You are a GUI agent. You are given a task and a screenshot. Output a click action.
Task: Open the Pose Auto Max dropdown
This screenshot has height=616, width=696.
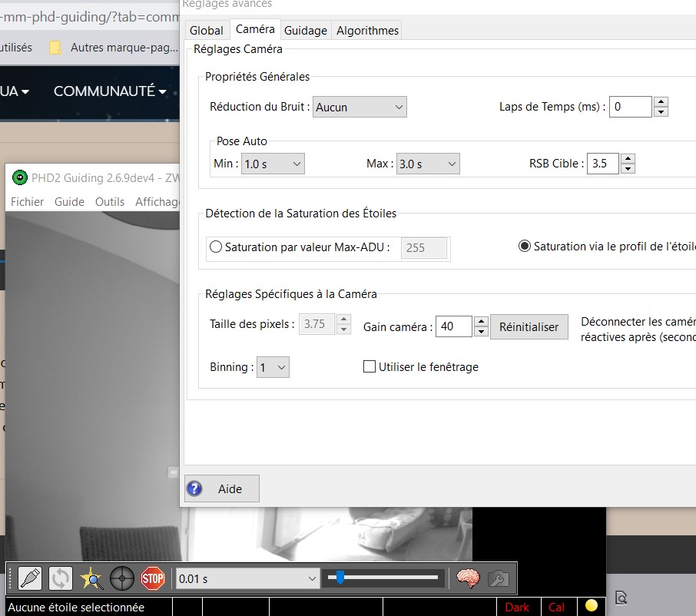(428, 164)
